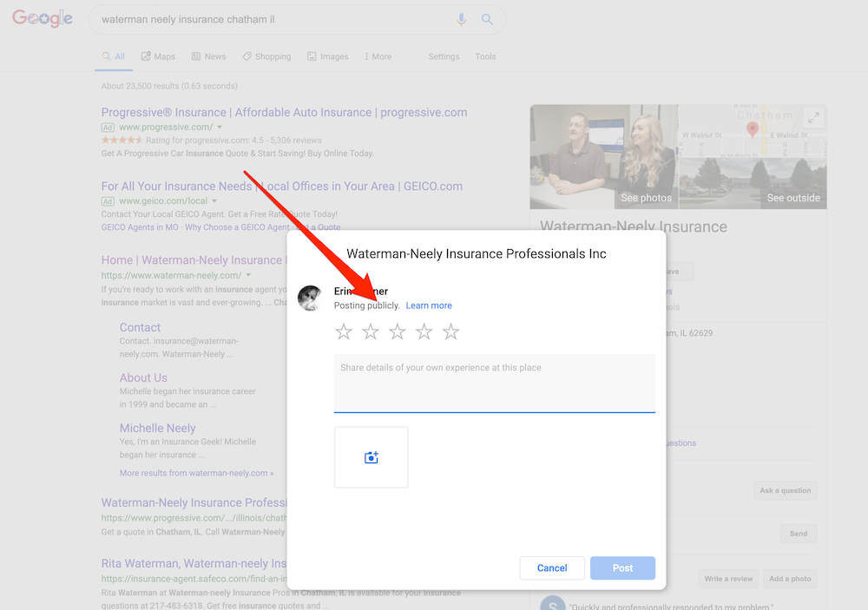Open Rita Waterman Safeco result link
Screen dimensions: 868x610
(194, 563)
